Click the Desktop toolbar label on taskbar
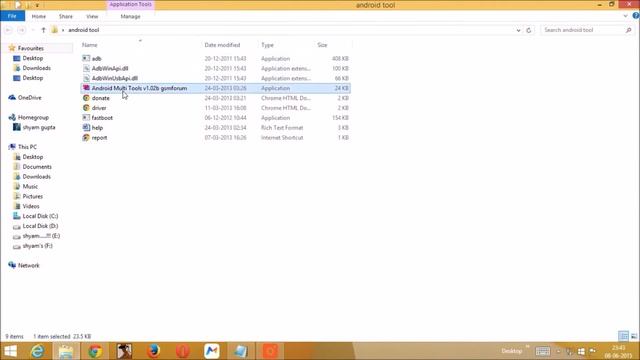Screen dimensions: 640x360 [x=511, y=351]
